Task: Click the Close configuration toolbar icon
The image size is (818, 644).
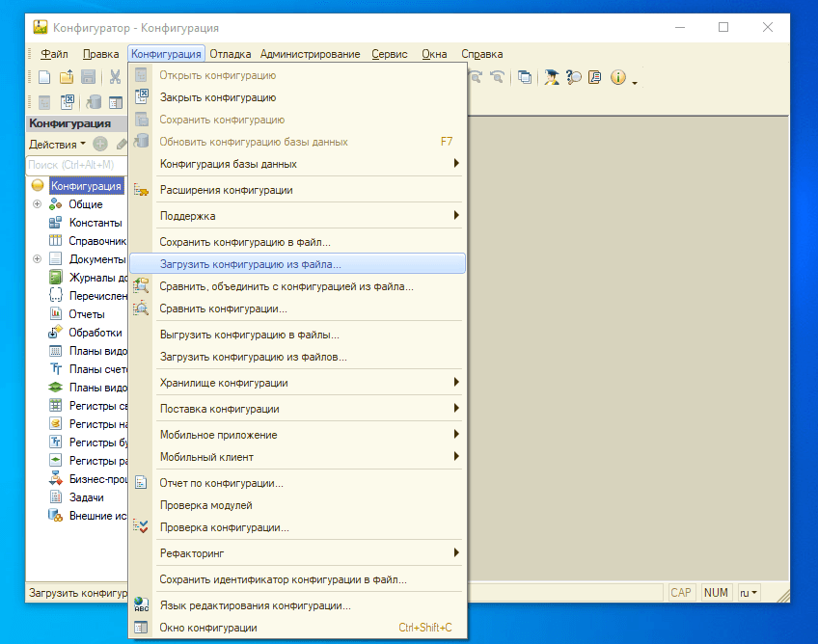Action: [x=68, y=103]
